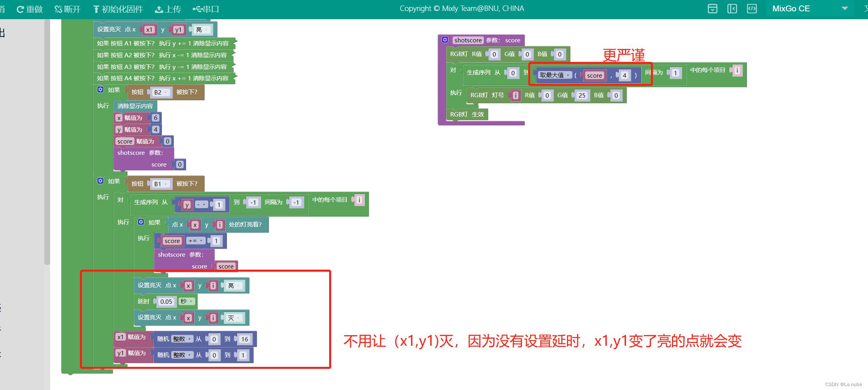Image resolution: width=868 pixels, height=390 pixels.
Task: Open the 整数 dropdown in y1 random block
Action: tap(182, 355)
